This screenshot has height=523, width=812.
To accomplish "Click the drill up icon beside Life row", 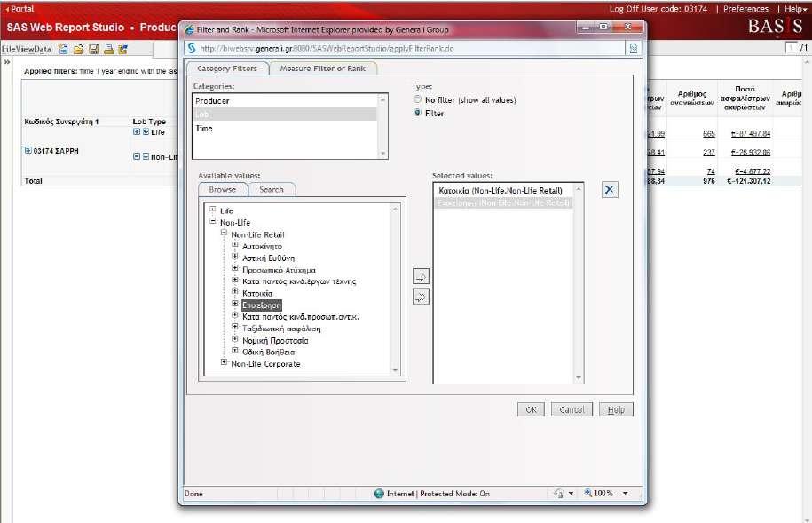I will point(137,131).
